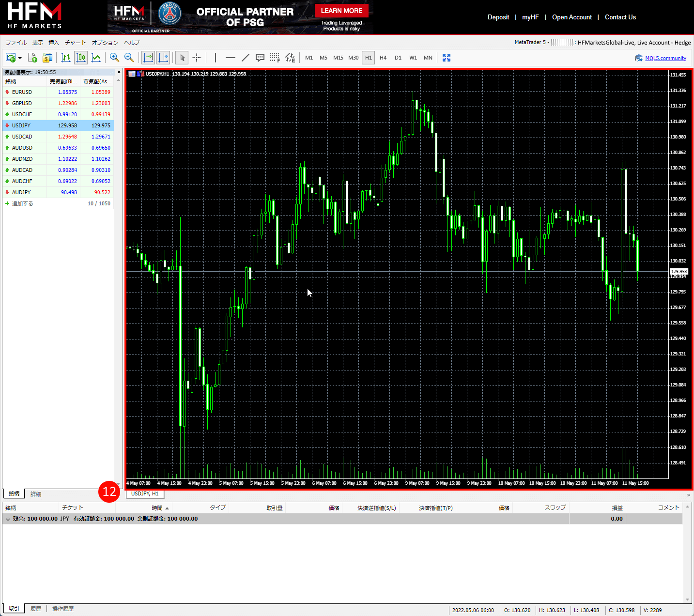This screenshot has width=694, height=616.
Task: Select USDCHF in the market watch list
Action: [22, 114]
